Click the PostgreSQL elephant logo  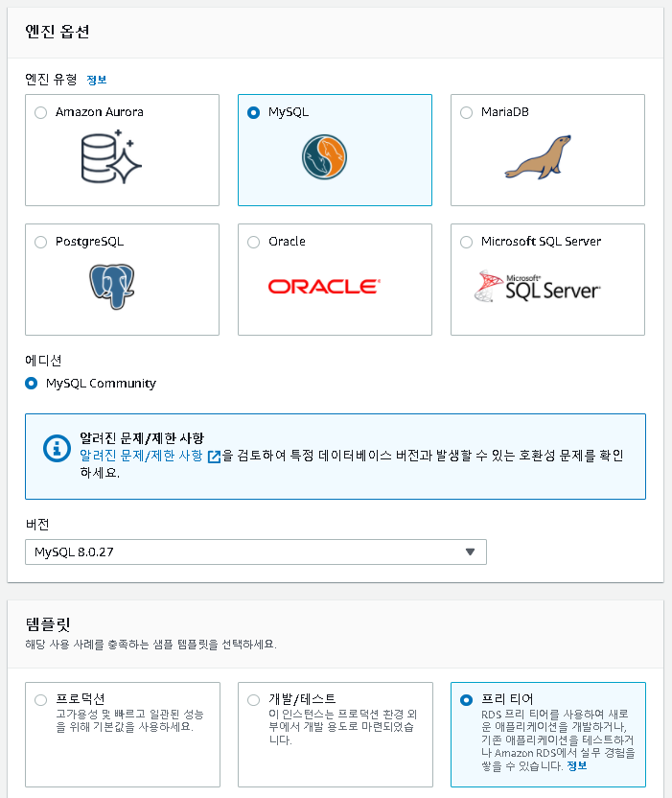(x=112, y=286)
